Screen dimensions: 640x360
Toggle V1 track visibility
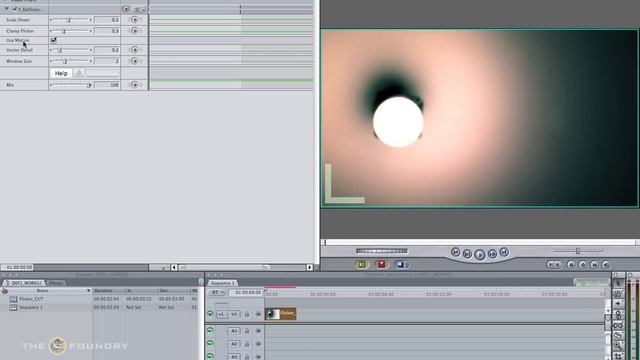(x=210, y=314)
